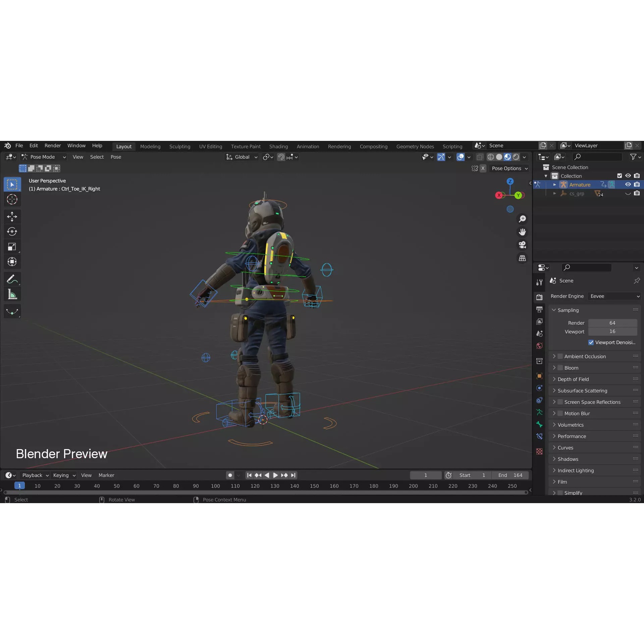644x644 pixels.
Task: Open the Render menu
Action: coord(53,146)
